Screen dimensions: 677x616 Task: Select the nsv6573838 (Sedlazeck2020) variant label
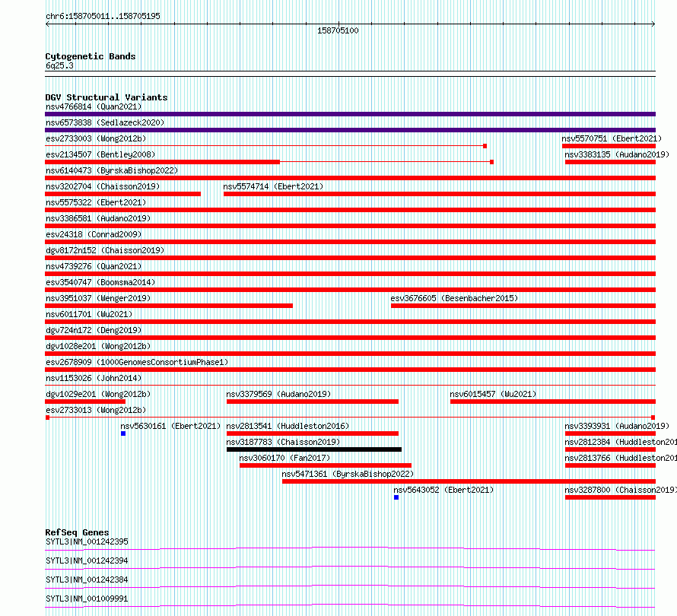pyautogui.click(x=105, y=122)
